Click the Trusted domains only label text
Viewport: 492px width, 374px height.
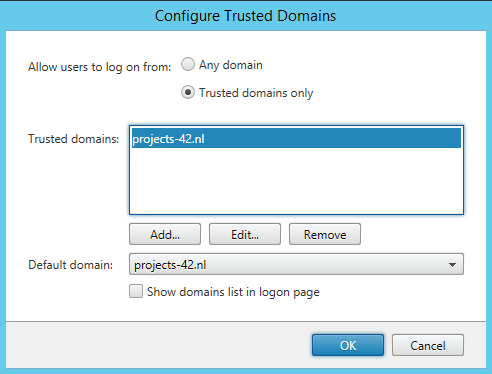(x=256, y=93)
